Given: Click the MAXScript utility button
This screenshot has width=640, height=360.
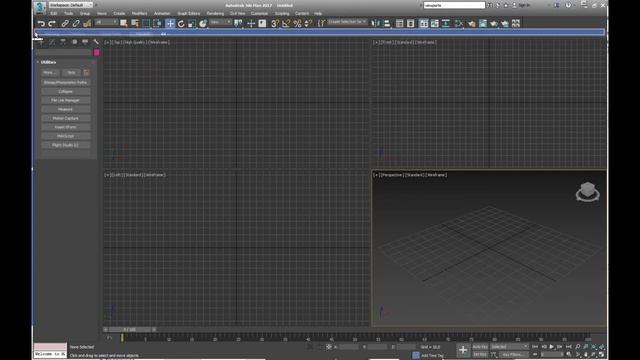Looking at the screenshot, I should coord(65,136).
